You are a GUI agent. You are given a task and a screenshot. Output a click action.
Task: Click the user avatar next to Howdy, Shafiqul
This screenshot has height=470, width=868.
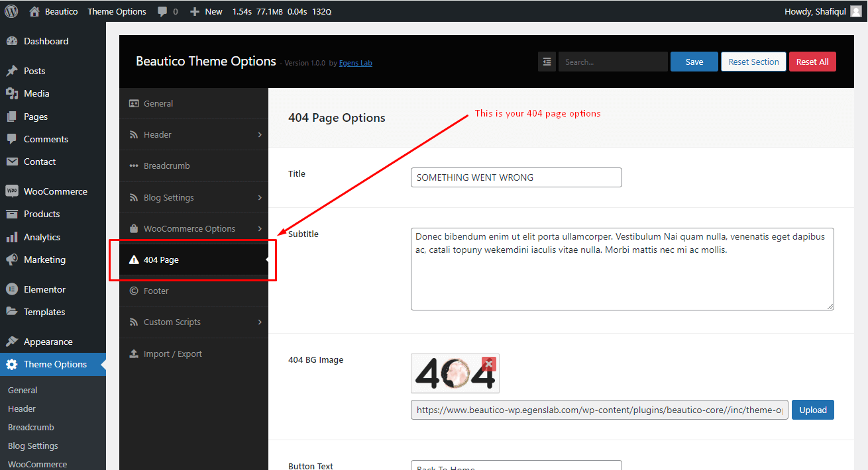856,11
